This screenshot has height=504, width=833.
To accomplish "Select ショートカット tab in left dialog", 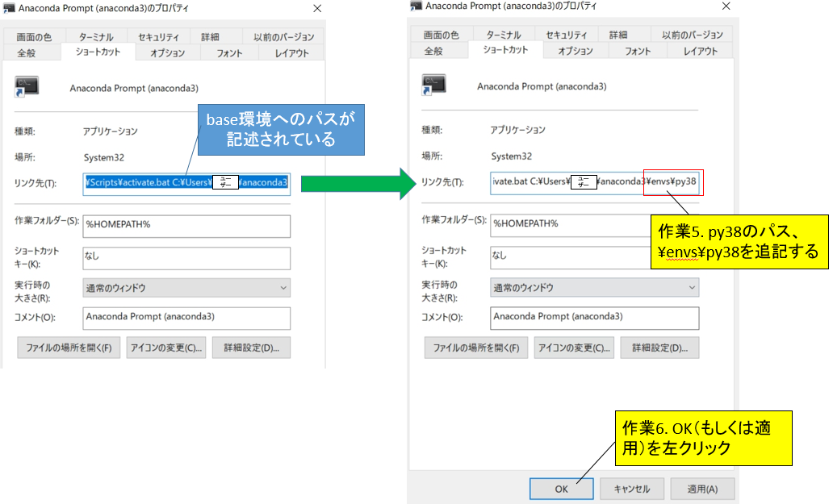I will 98,52.
